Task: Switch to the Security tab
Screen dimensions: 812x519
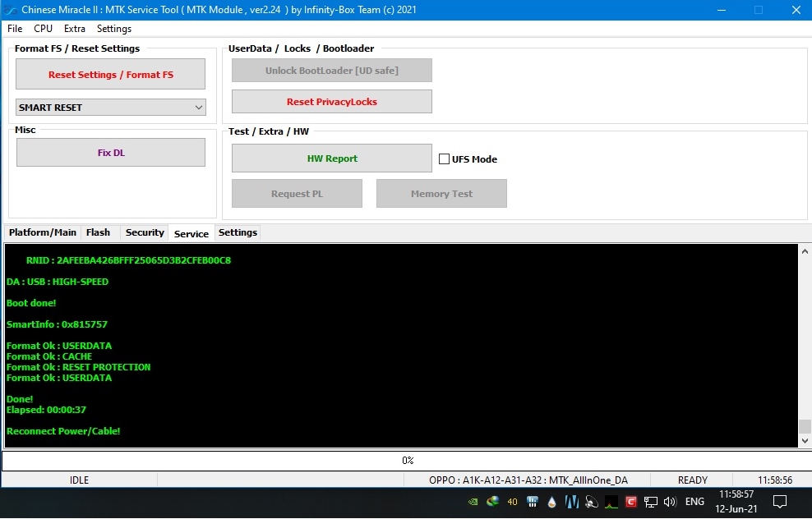Action: coord(145,232)
